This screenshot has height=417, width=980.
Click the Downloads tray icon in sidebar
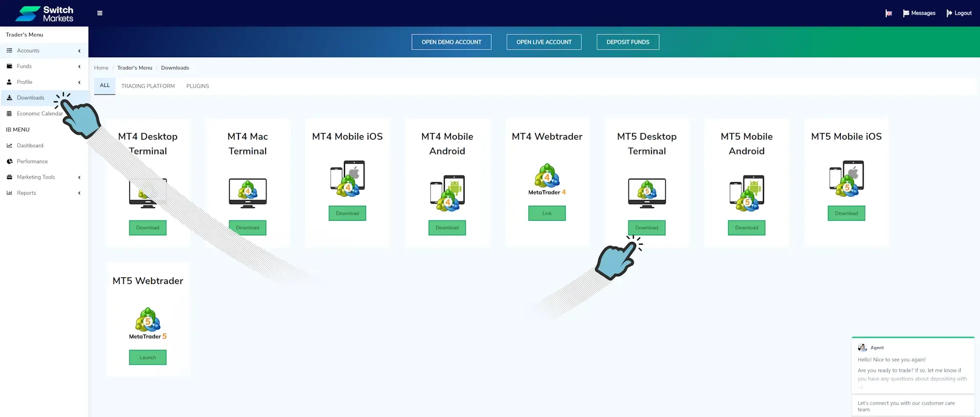(x=9, y=98)
